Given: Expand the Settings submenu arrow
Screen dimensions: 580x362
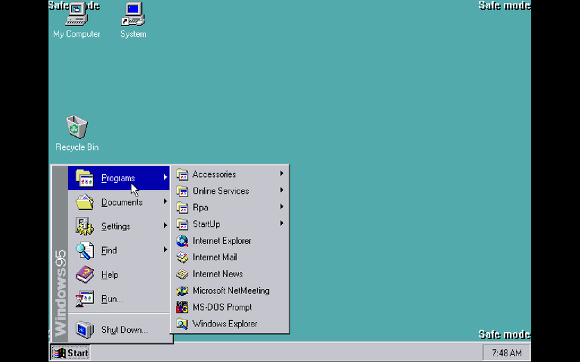Looking at the screenshot, I should pyautogui.click(x=165, y=226).
